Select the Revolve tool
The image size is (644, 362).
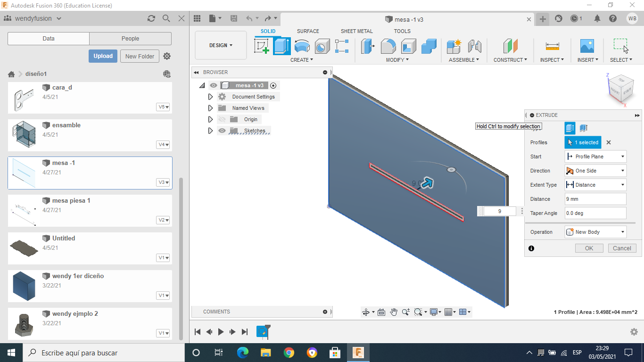302,46
